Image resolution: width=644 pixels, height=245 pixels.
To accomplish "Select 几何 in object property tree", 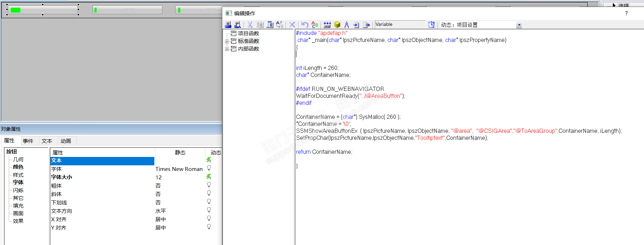I will [x=18, y=159].
